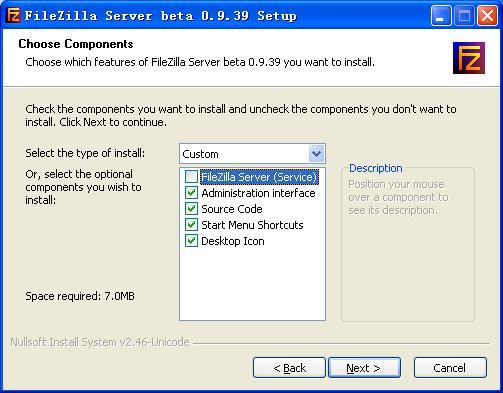
Task: Click the Nullsoft Install System v2.46-Unicode text
Action: [x=100, y=342]
